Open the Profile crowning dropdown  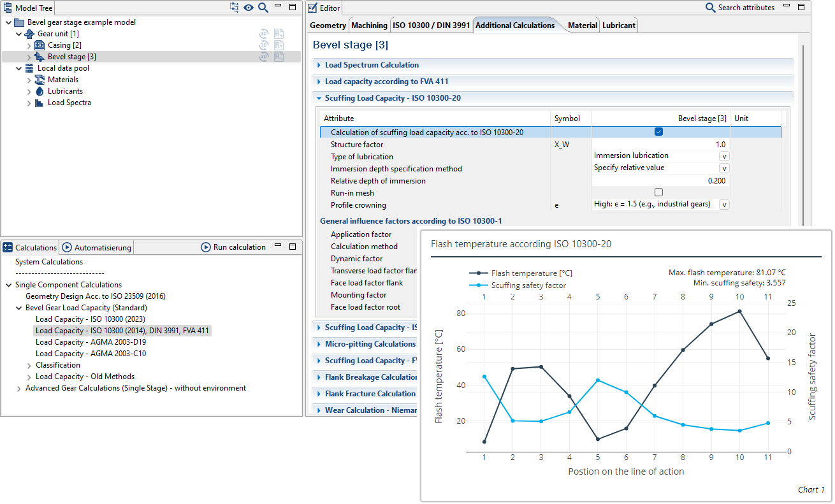(725, 205)
